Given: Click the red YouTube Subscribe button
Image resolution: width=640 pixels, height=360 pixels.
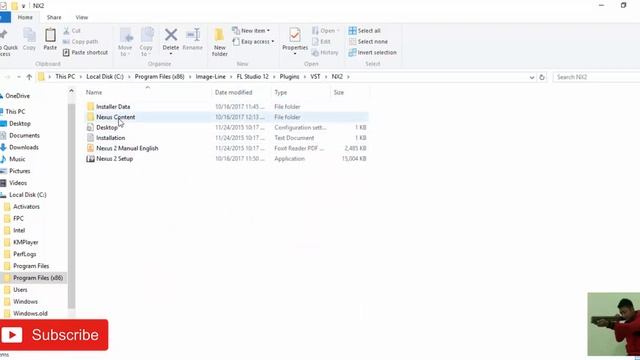Looking at the screenshot, I should [x=54, y=335].
